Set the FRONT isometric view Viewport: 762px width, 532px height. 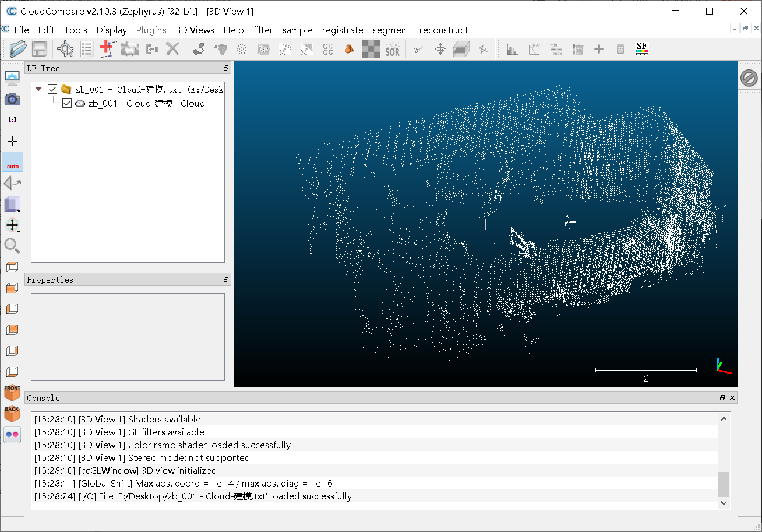pos(12,392)
